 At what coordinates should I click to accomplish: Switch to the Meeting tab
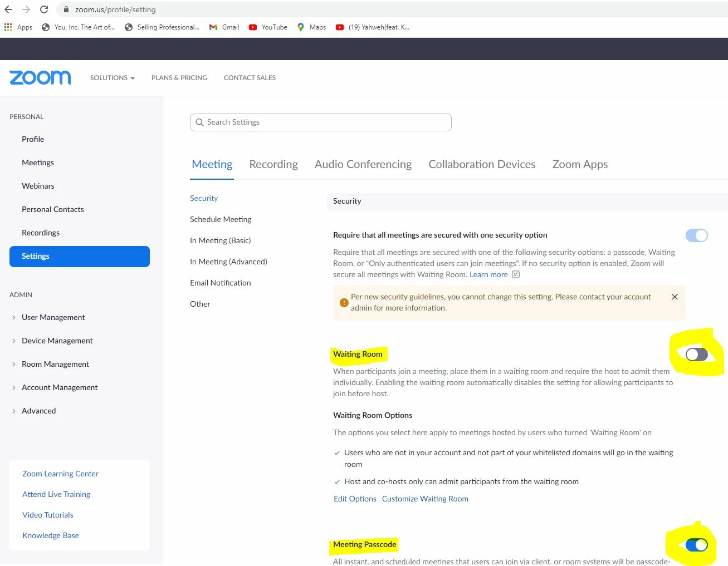212,164
